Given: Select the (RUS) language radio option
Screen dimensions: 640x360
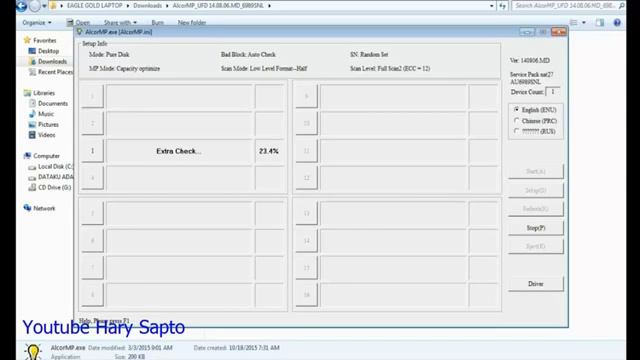Looking at the screenshot, I should [x=517, y=131].
